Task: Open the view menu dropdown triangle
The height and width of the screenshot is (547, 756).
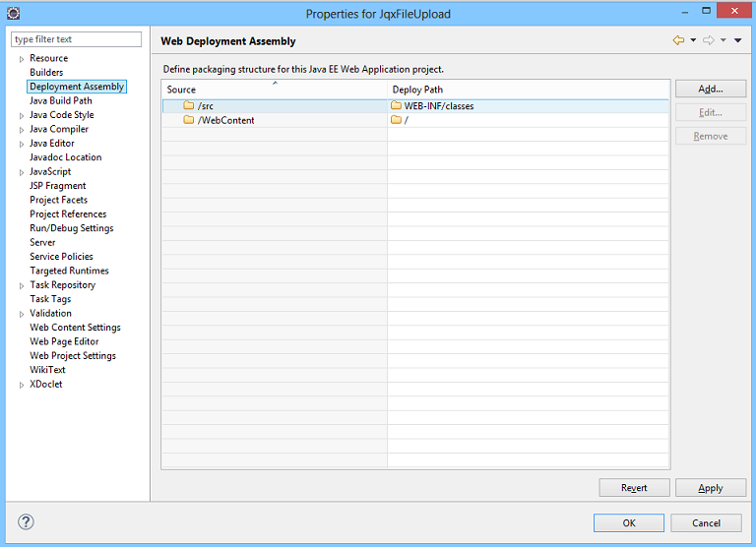Action: pos(737,40)
